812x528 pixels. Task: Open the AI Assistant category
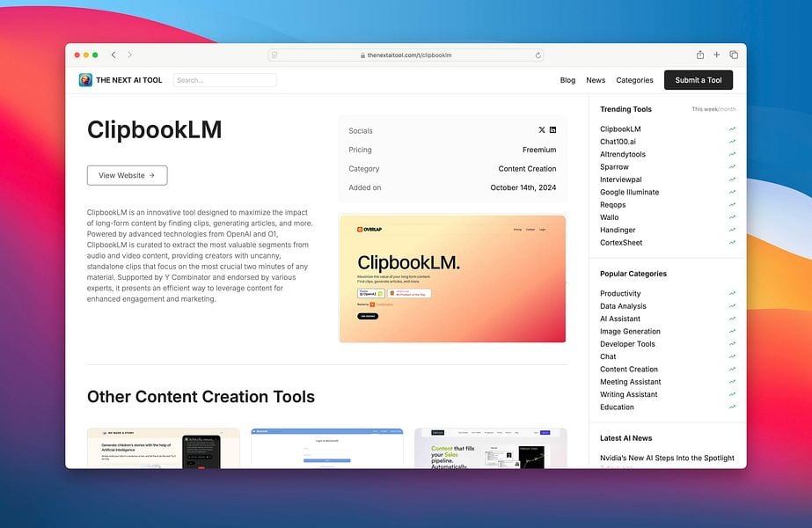click(x=620, y=319)
